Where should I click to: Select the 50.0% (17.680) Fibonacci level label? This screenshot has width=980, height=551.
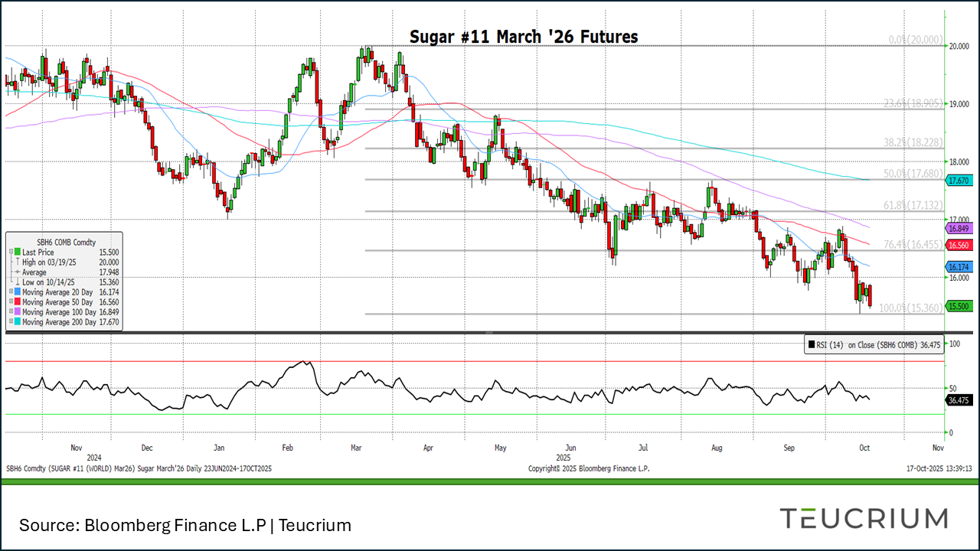point(912,174)
